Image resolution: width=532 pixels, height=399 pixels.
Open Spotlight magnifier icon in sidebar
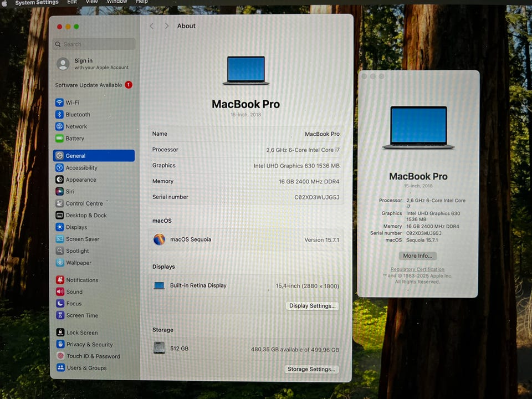pos(60,250)
